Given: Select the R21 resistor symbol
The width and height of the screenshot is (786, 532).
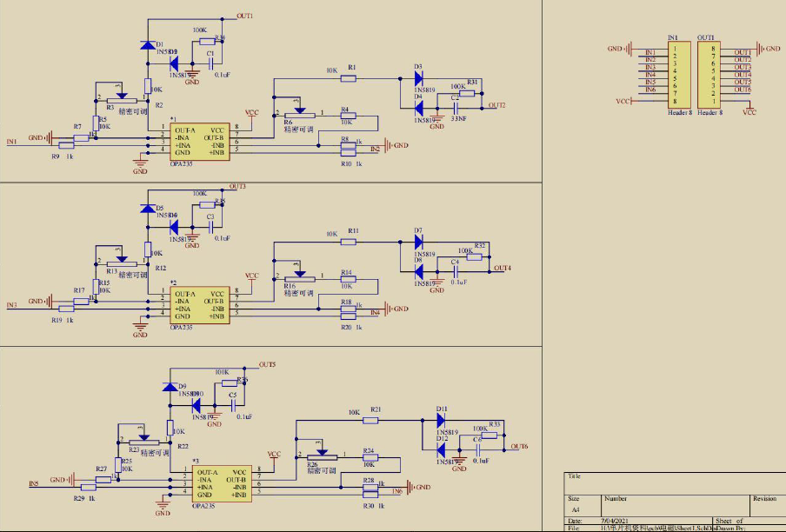Looking at the screenshot, I should pyautogui.click(x=370, y=421).
